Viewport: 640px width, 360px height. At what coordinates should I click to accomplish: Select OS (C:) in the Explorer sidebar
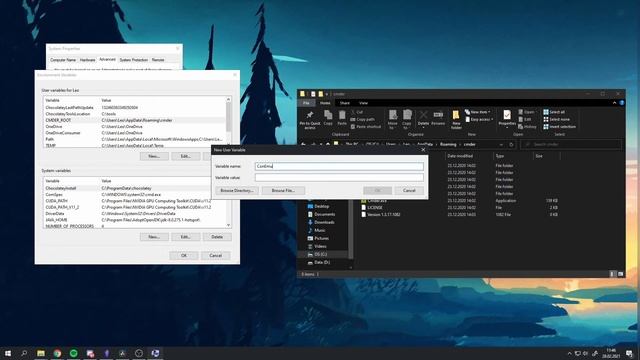click(x=320, y=254)
